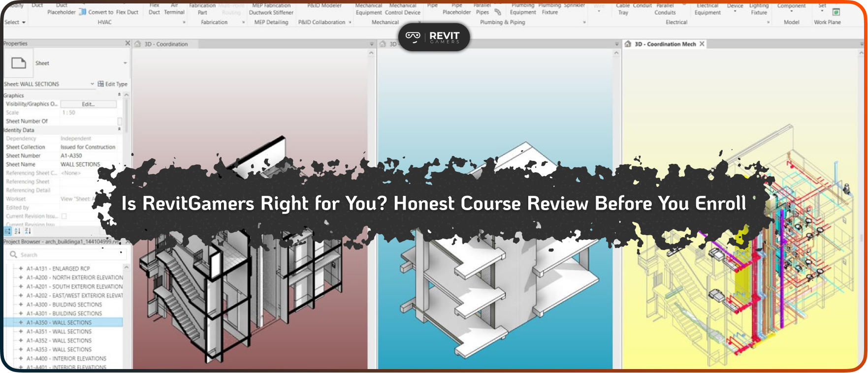The height and width of the screenshot is (373, 868).
Task: Select A1-A400 - INTERIOR ELEVATIONS sheet
Action: point(66,359)
